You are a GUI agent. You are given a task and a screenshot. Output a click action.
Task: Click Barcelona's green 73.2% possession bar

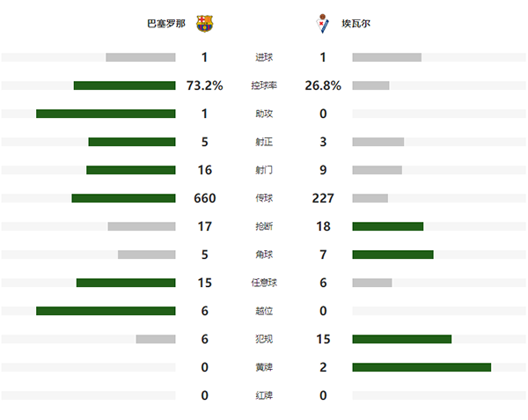click(x=124, y=85)
